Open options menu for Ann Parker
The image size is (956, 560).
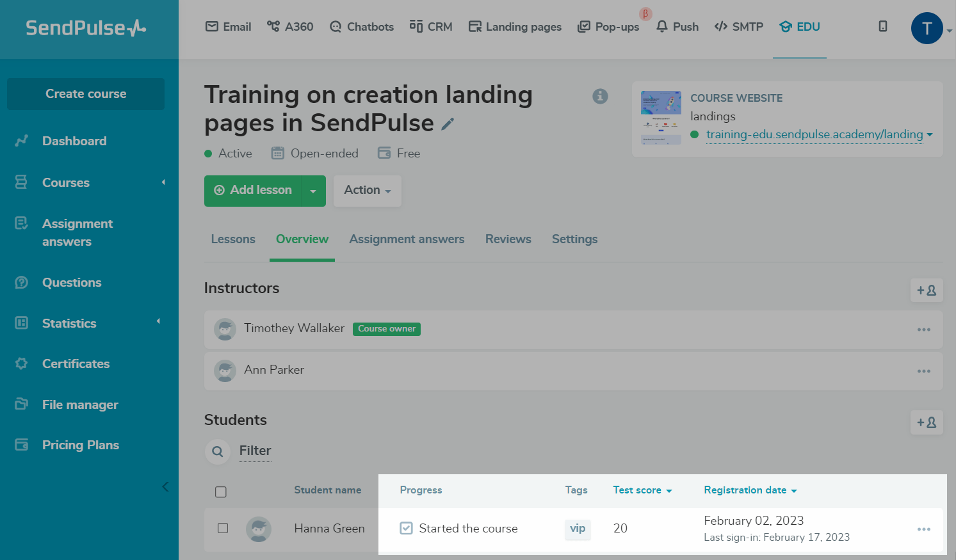pos(923,371)
